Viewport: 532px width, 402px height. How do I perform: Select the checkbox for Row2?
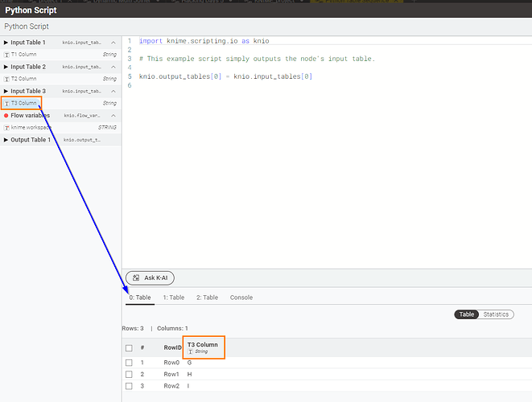coord(129,386)
